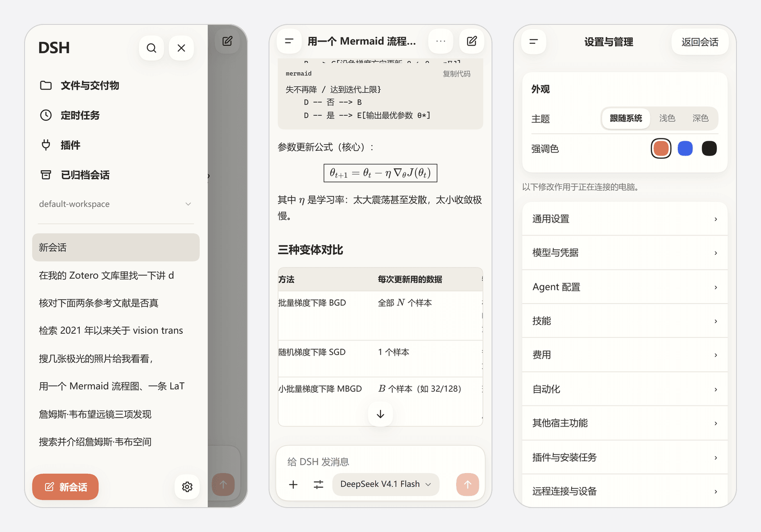Open conversation 搜索并介绍詹姆斯·韦布空间
The width and height of the screenshot is (761, 532).
click(x=116, y=442)
